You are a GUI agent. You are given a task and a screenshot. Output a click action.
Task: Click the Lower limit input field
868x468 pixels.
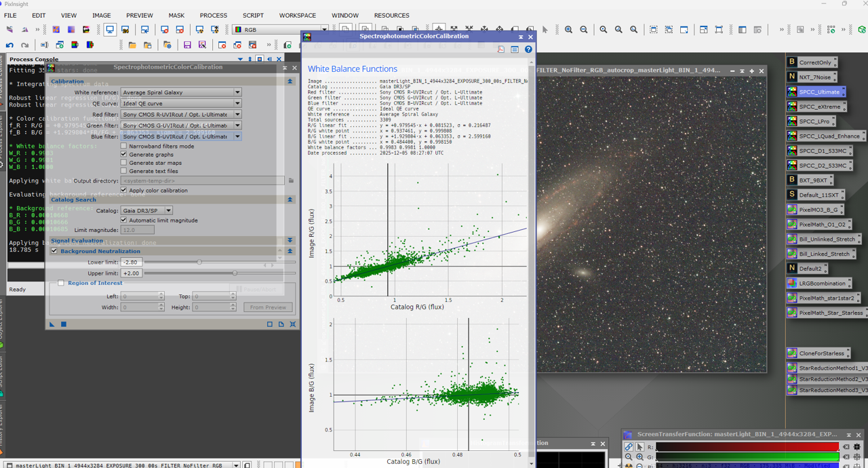(x=132, y=262)
